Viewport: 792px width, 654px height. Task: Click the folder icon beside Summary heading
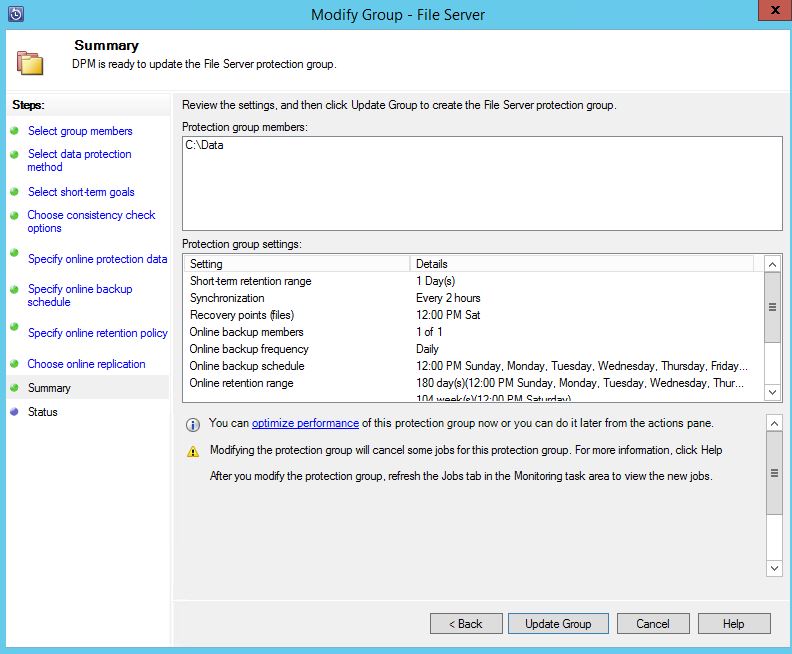click(x=30, y=63)
